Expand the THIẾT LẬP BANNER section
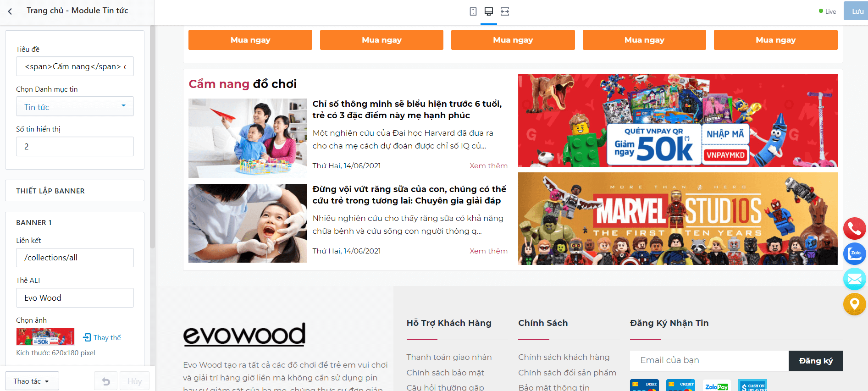The image size is (868, 391). point(75,191)
